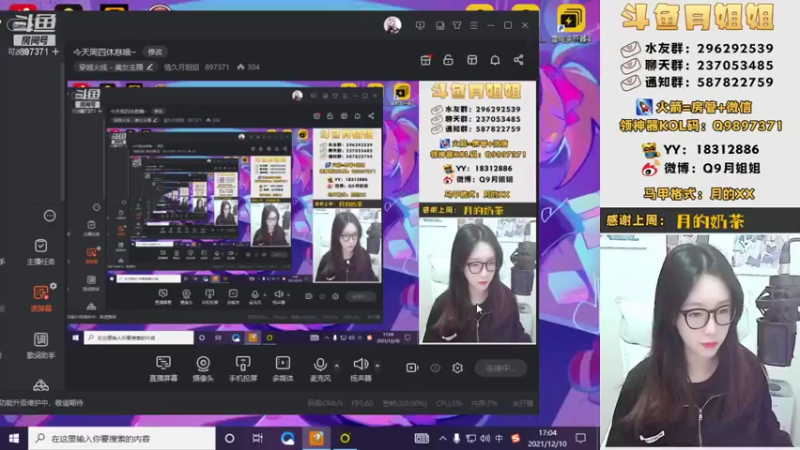Open the Windows notification center
The width and height of the screenshot is (800, 450).
581,438
